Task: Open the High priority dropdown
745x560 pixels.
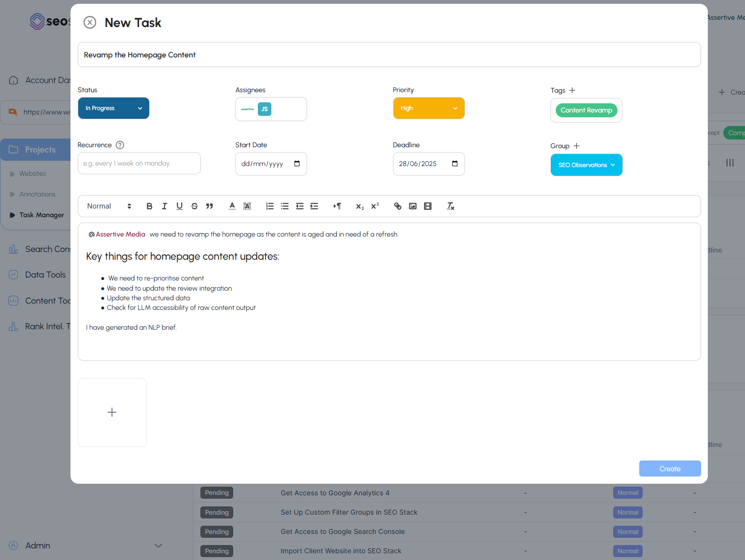Action: [x=428, y=108]
